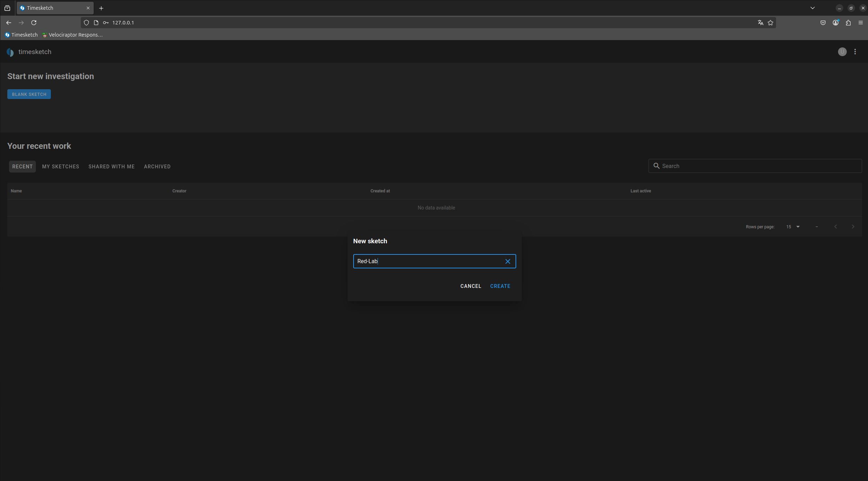Close the Timesketch browser tab
868x481 pixels.
88,8
